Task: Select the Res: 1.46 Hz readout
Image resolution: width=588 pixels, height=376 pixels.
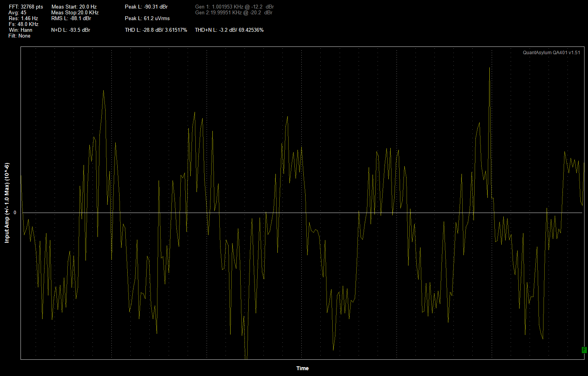Action: (x=23, y=19)
